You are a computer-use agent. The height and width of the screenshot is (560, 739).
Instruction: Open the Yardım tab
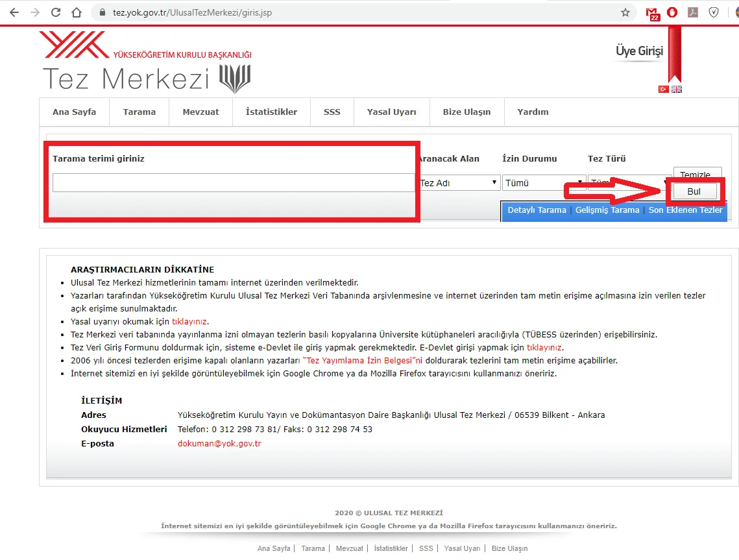tap(533, 112)
